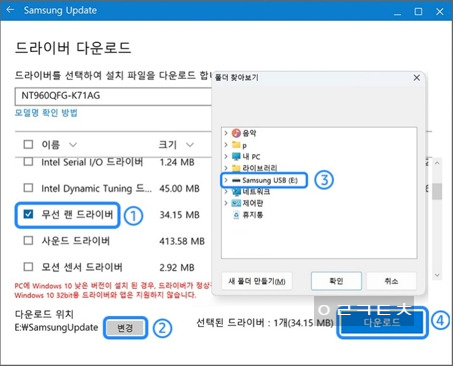454x366 pixels.
Task: Click the blue 다운로드 button
Action: tap(381, 322)
